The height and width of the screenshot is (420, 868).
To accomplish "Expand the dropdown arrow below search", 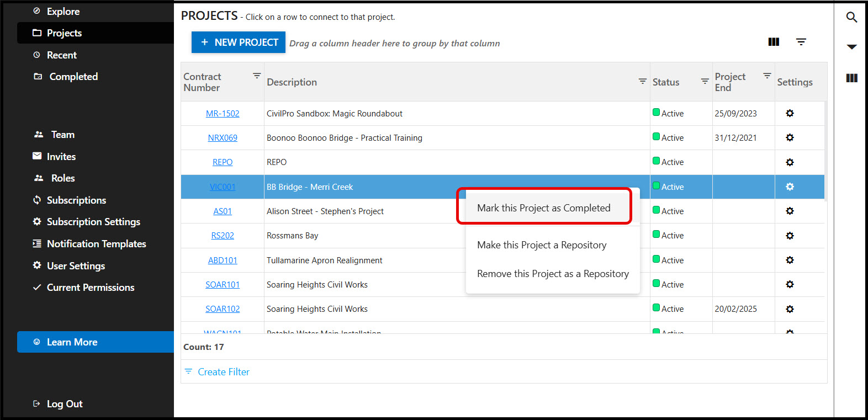I will pyautogui.click(x=851, y=47).
